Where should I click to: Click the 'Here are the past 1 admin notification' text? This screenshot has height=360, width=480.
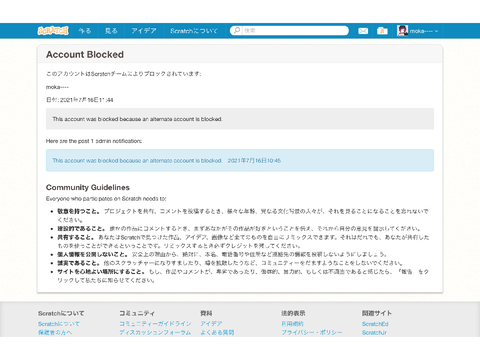94,141
